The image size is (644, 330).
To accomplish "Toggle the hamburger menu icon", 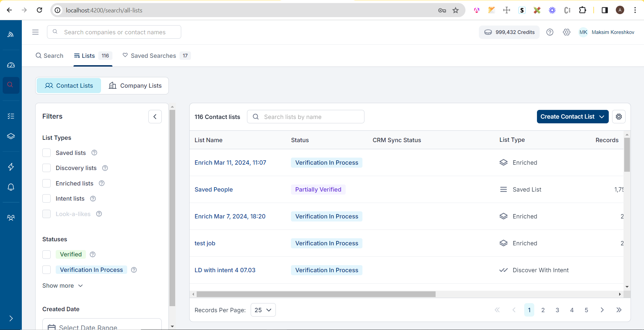I will coord(35,32).
